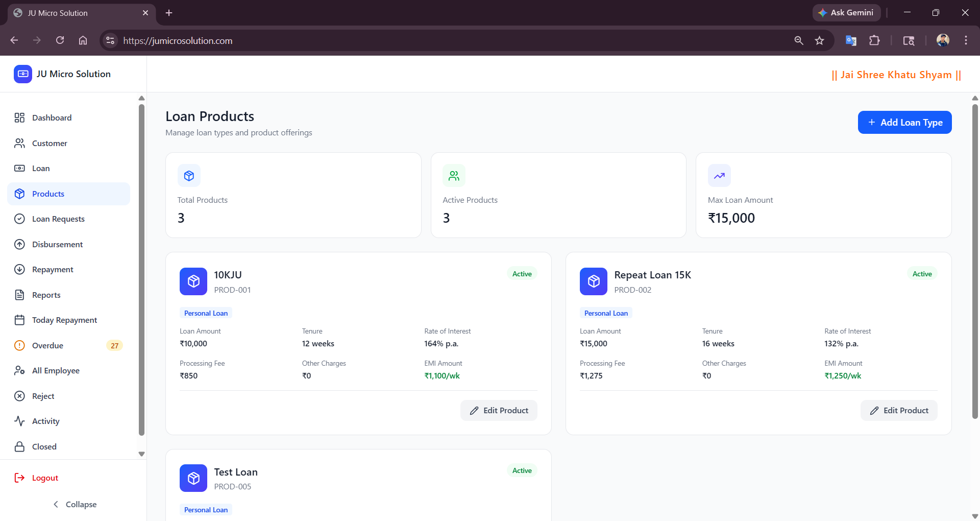This screenshot has height=521, width=980.
Task: Click Logout link in sidebar
Action: coord(45,478)
